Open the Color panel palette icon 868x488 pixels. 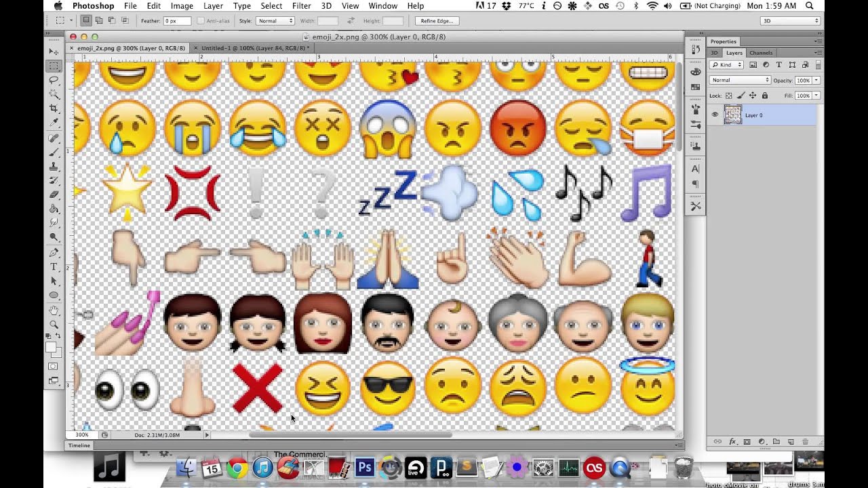[x=696, y=72]
